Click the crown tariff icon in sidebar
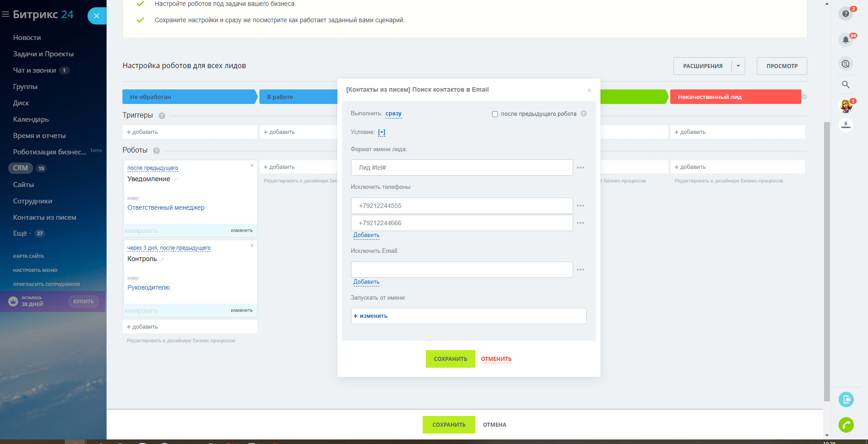 [13, 301]
